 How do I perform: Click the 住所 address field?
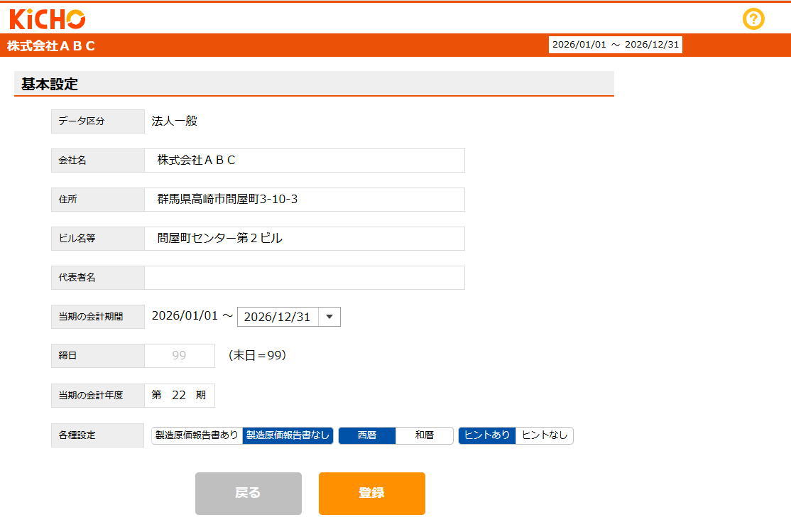[305, 200]
